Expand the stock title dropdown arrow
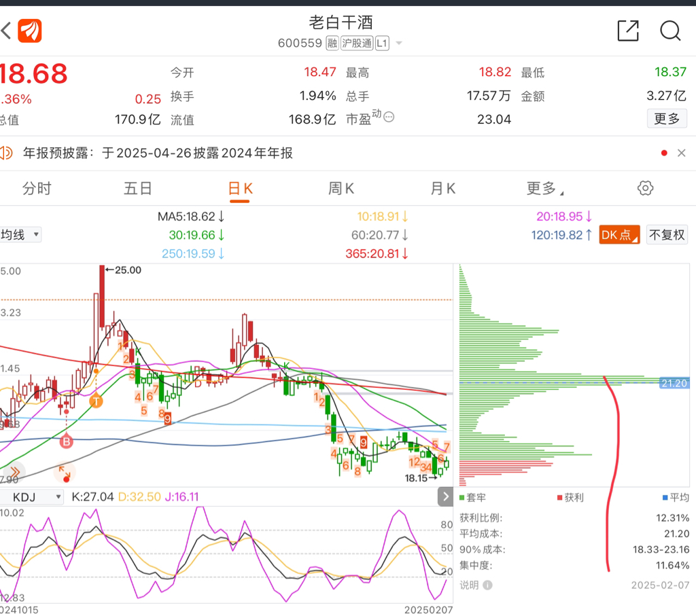 398,43
